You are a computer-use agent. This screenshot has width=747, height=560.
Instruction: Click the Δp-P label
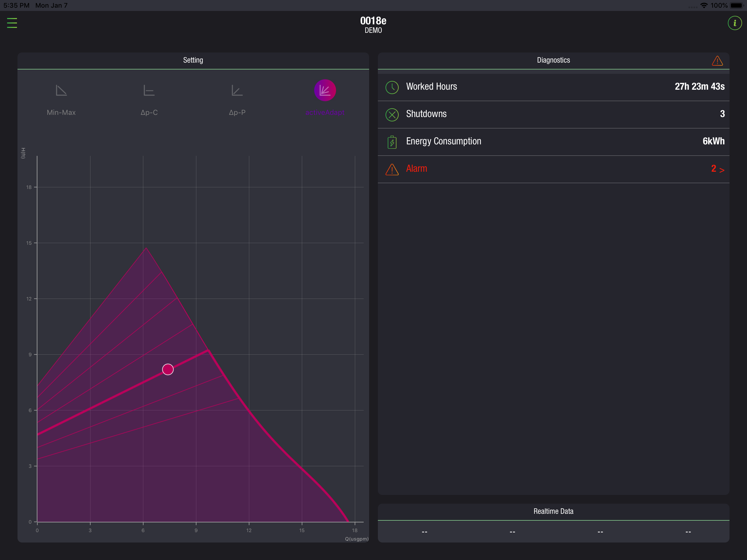237,112
